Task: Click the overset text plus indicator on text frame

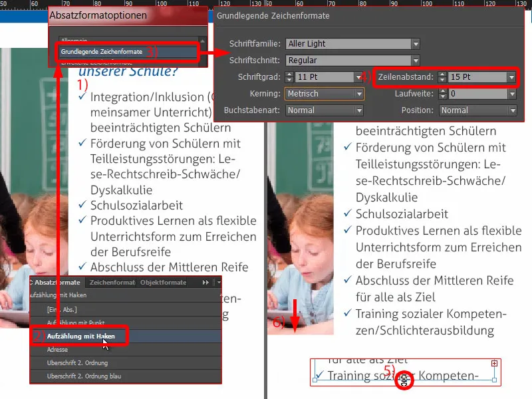Action: pos(493,364)
